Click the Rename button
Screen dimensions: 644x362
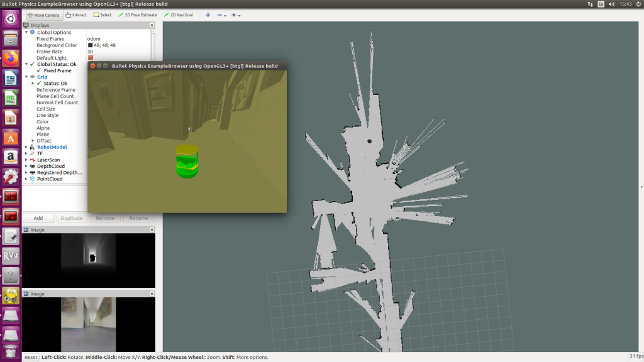[x=139, y=218]
